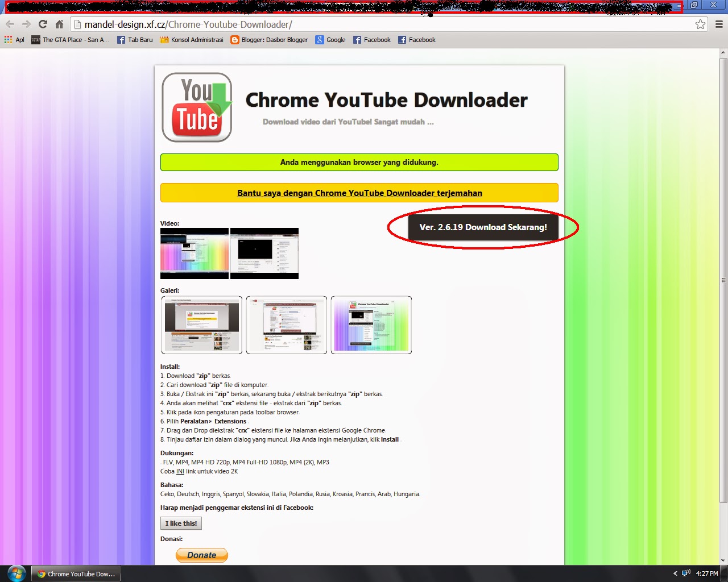Screen dimensions: 728x582
Task: Click the Chrome YouTube Downloader heading
Action: 387,100
